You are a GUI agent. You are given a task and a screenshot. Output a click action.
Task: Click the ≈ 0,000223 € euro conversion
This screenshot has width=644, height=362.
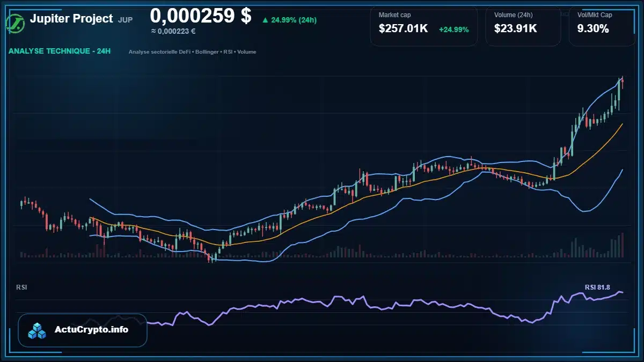[x=173, y=31]
